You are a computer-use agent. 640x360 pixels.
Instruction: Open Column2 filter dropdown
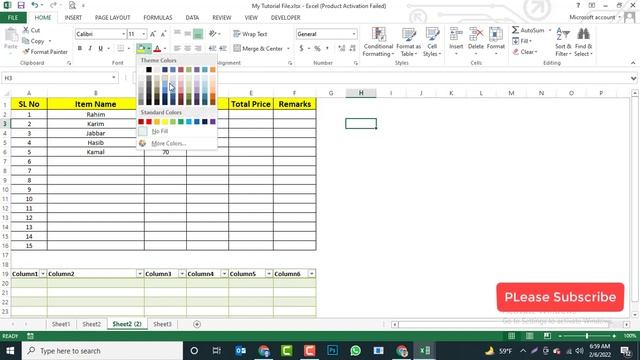(x=140, y=273)
